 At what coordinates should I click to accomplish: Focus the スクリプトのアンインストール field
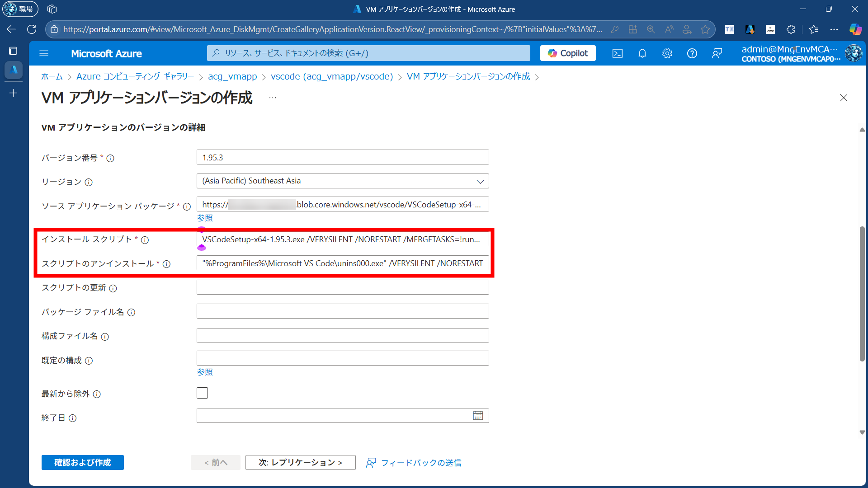point(343,263)
